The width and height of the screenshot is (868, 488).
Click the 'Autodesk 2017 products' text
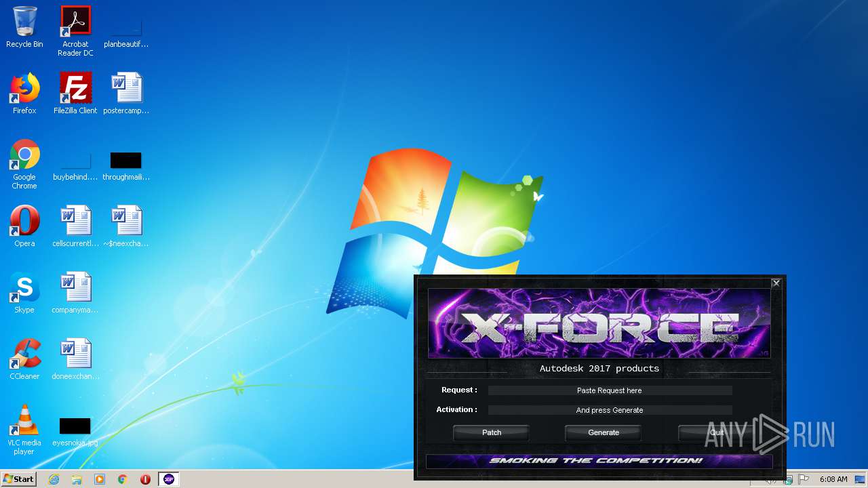[599, 369]
